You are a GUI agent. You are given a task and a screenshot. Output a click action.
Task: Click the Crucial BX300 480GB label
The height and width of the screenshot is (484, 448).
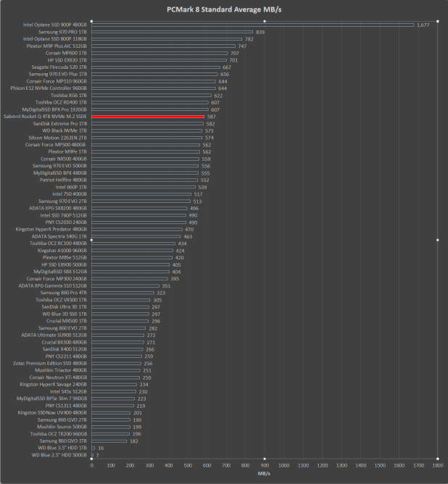tap(65, 342)
